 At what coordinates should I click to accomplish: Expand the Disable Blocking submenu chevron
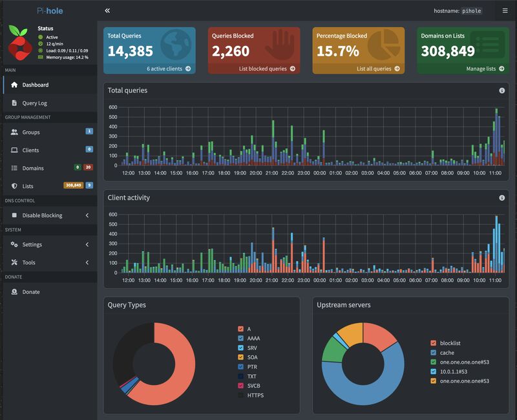point(87,215)
